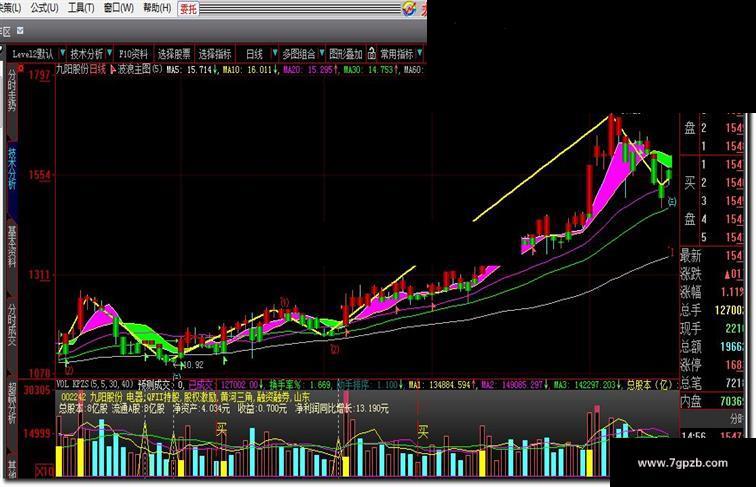Click the Level2默认 toolbar button
This screenshot has width=756, height=487.
pyautogui.click(x=33, y=54)
